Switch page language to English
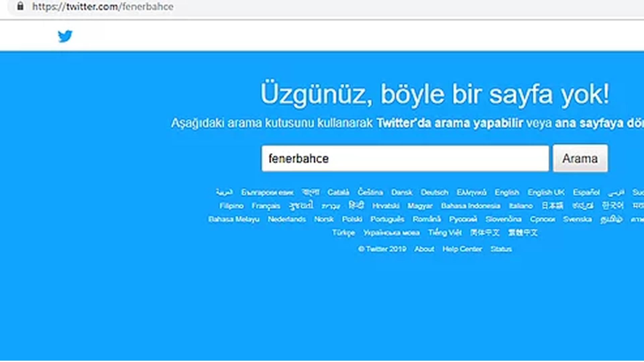644x362 pixels. click(507, 192)
